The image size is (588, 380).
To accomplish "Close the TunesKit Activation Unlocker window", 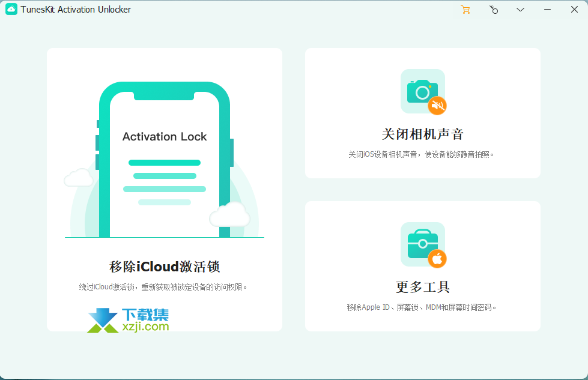I will point(574,10).
